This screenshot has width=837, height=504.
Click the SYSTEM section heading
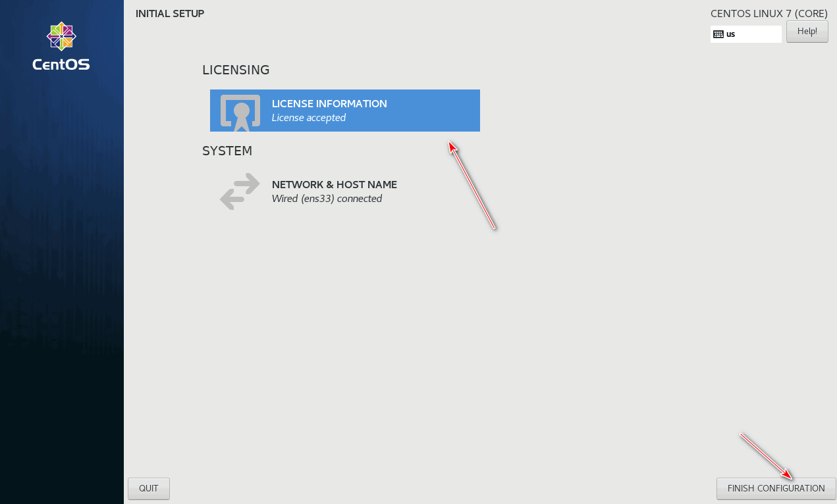pos(227,151)
